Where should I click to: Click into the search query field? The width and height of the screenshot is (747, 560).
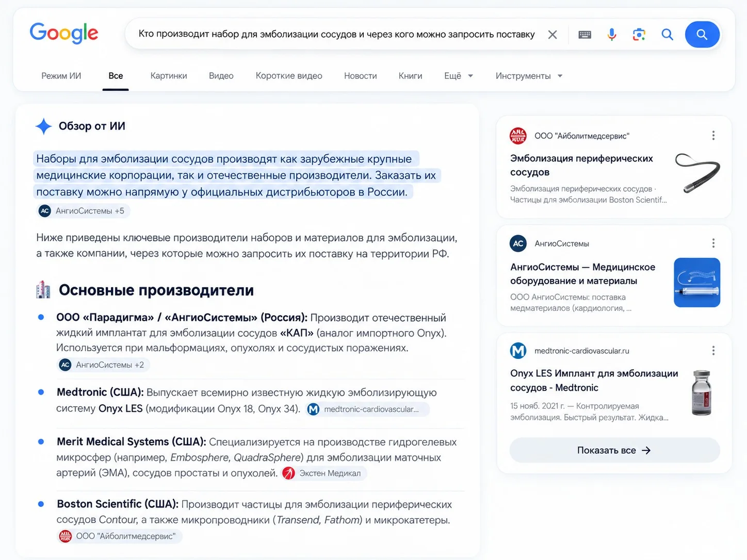[x=336, y=35]
